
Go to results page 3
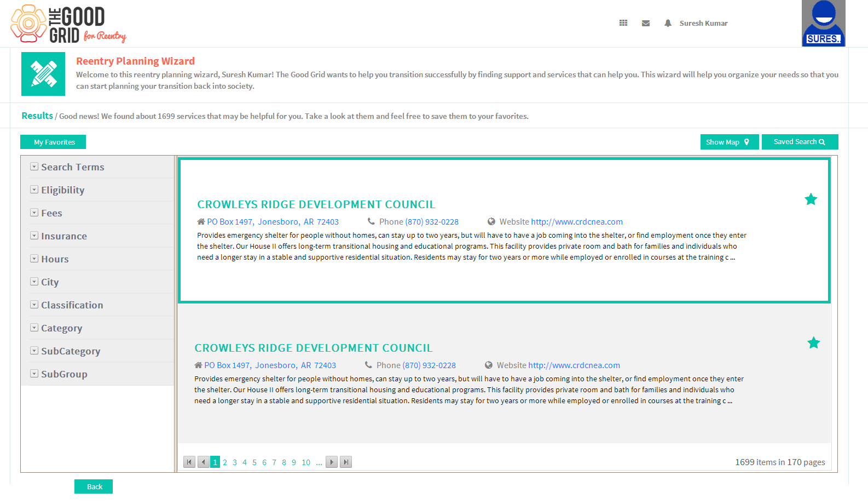[235, 462]
